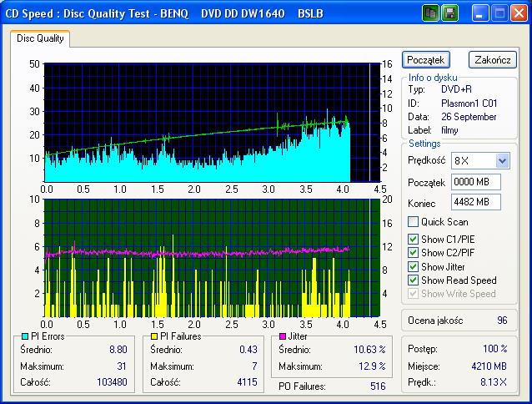Click the cyan PI Errors swatch

pos(25,336)
